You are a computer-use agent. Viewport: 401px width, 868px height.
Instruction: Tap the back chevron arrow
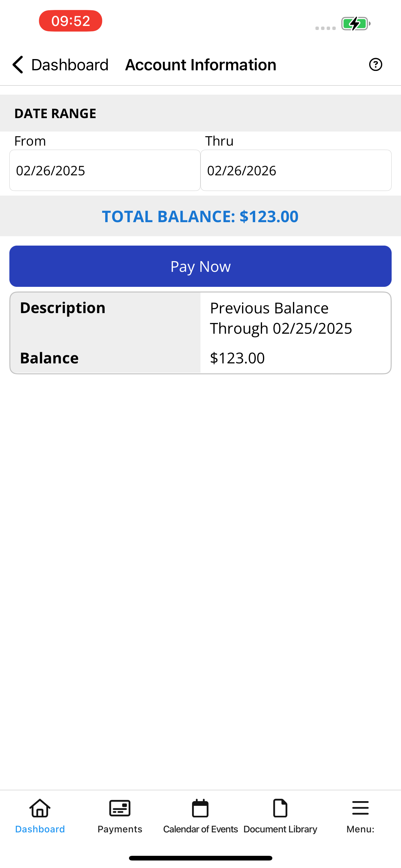[x=17, y=64]
